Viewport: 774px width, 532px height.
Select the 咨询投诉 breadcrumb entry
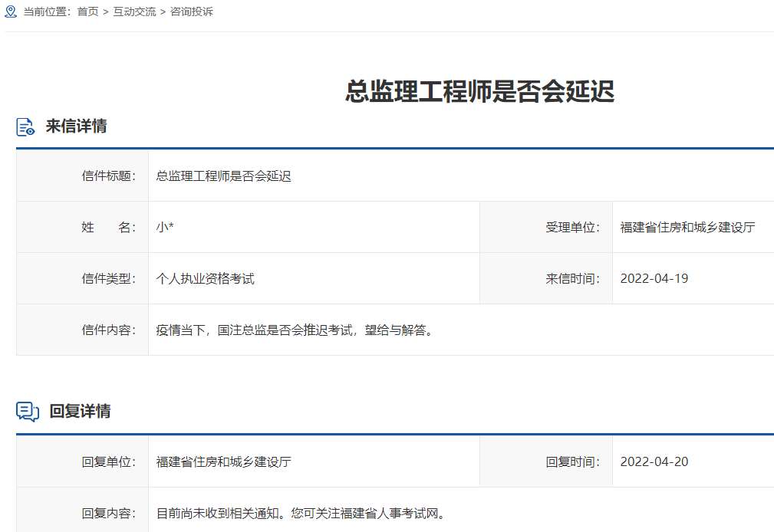[191, 11]
